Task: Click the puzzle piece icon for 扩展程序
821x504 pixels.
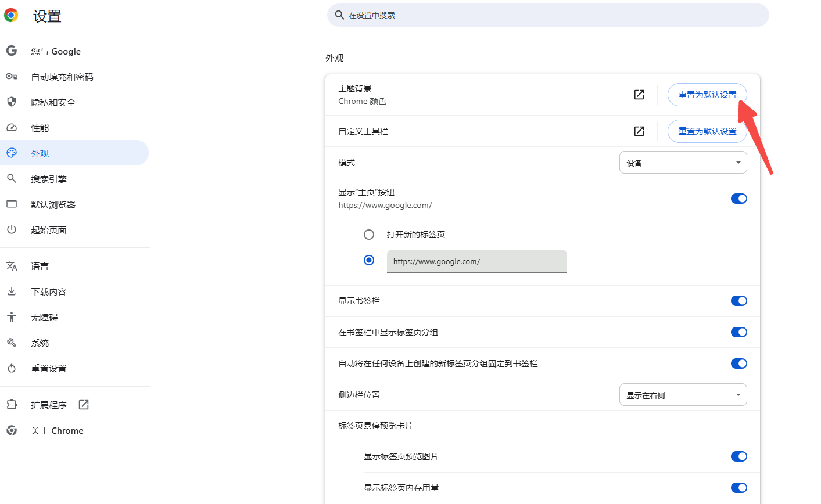Action: [x=12, y=405]
